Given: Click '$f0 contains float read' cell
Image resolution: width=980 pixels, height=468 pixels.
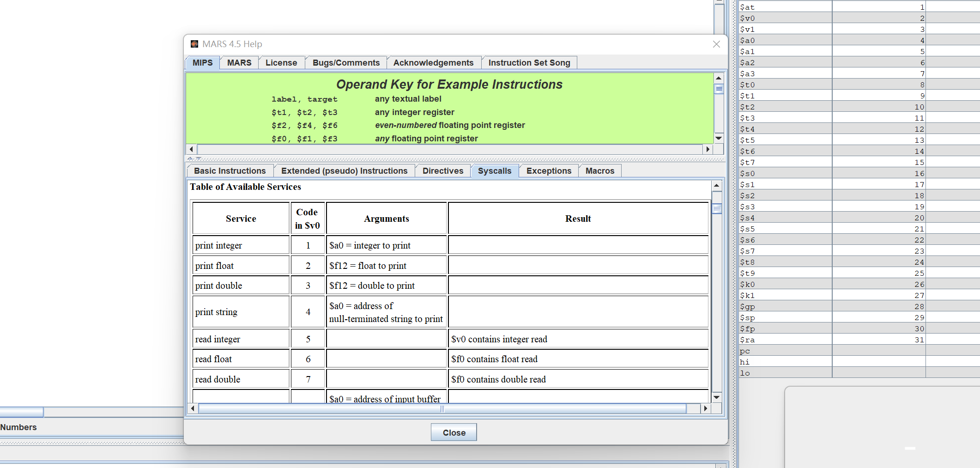Looking at the screenshot, I should [578, 359].
